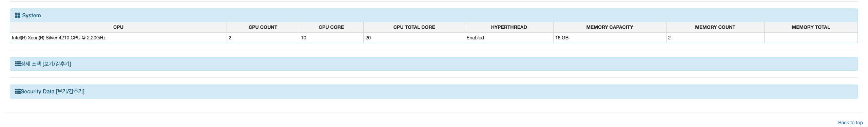This screenshot has height=127, width=868.
Task: Select the MEMORY CAPACITY column header
Action: pyautogui.click(x=610, y=27)
